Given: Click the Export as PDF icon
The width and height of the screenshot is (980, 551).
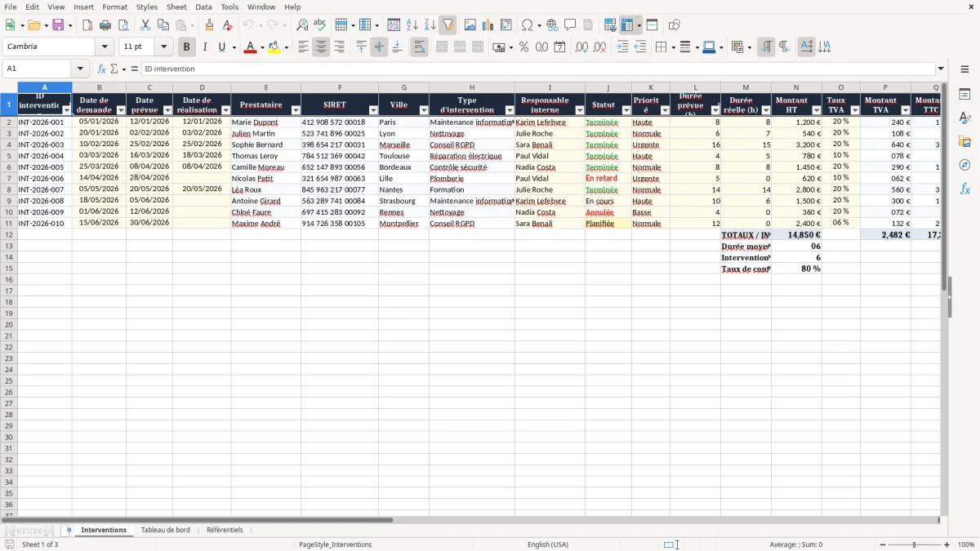Looking at the screenshot, I should (x=87, y=25).
